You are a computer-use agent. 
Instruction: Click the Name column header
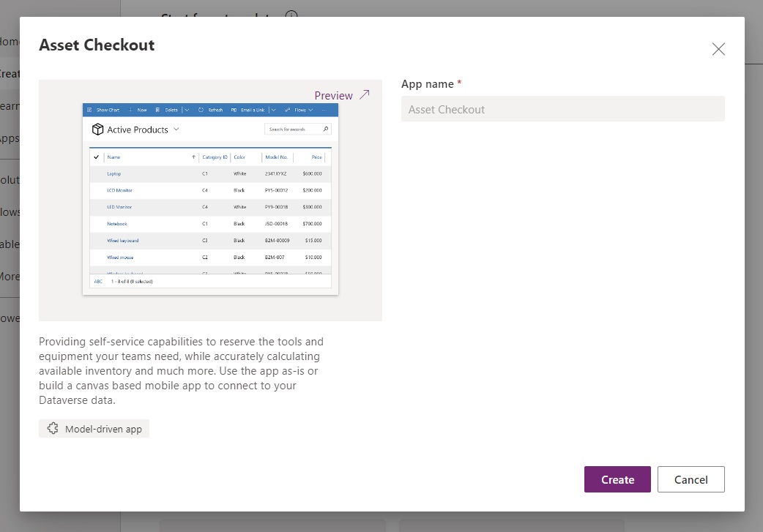coord(114,157)
